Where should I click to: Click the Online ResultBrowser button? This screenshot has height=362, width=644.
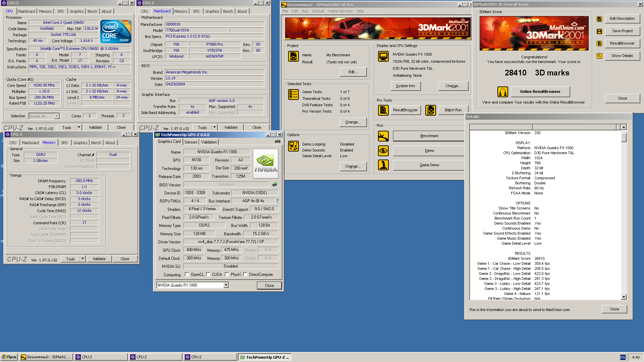540,92
